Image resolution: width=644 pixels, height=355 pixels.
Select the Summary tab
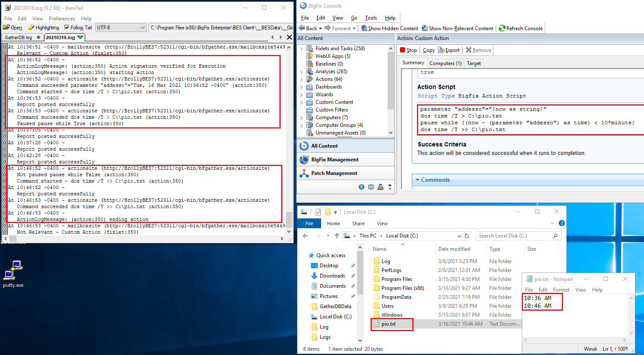[413, 63]
